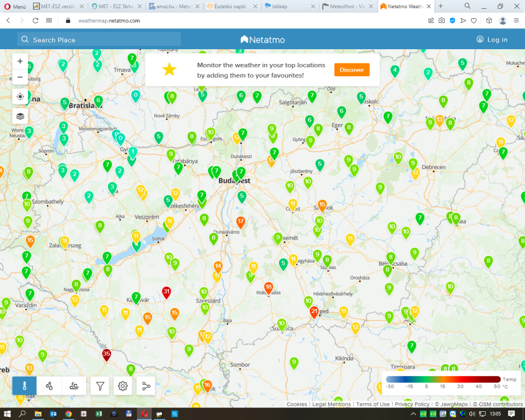525x420 pixels.
Task: Open the station filter funnel icon
Action: [100, 386]
